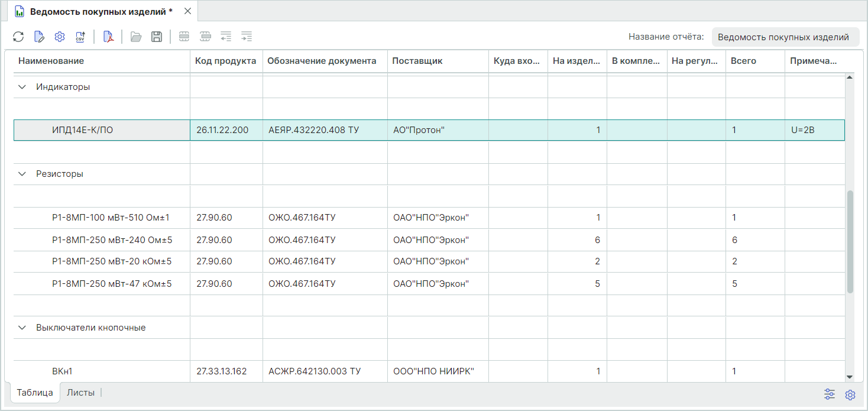Export the report to CSV

pos(80,37)
